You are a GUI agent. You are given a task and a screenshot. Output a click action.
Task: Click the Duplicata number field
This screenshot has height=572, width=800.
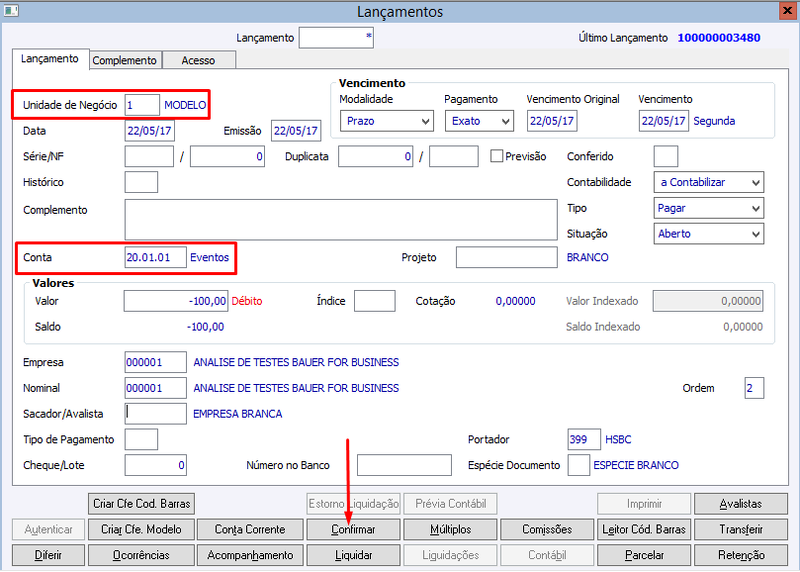click(376, 156)
